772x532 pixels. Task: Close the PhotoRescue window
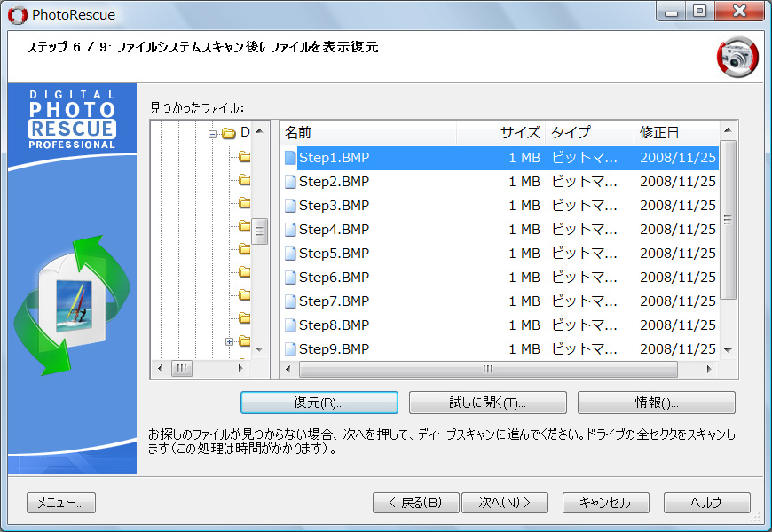pos(739,11)
